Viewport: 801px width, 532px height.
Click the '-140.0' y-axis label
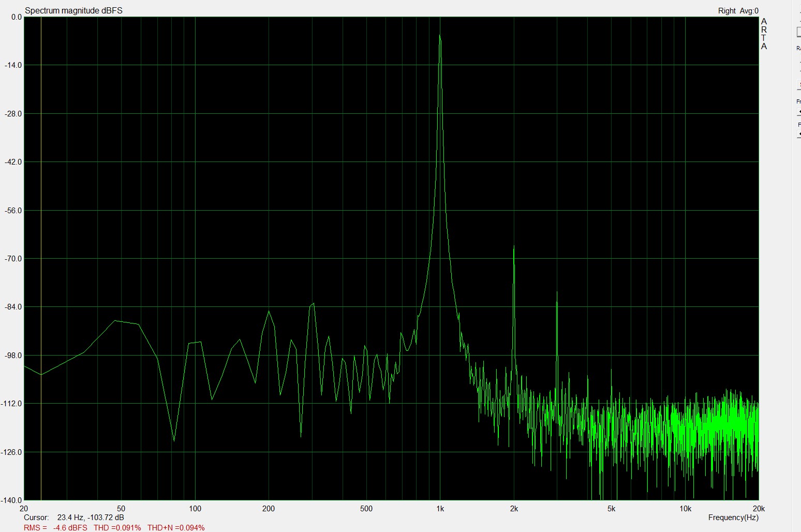[x=12, y=500]
